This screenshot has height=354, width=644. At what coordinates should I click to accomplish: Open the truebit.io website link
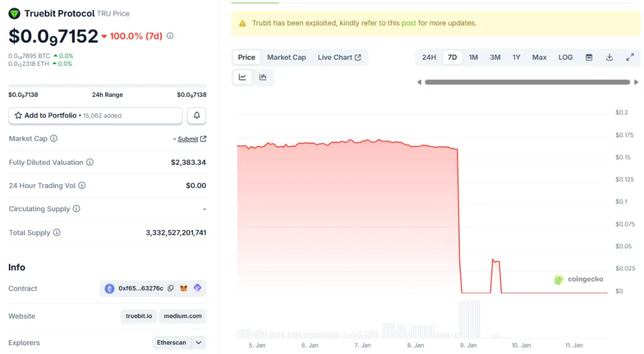(x=138, y=316)
